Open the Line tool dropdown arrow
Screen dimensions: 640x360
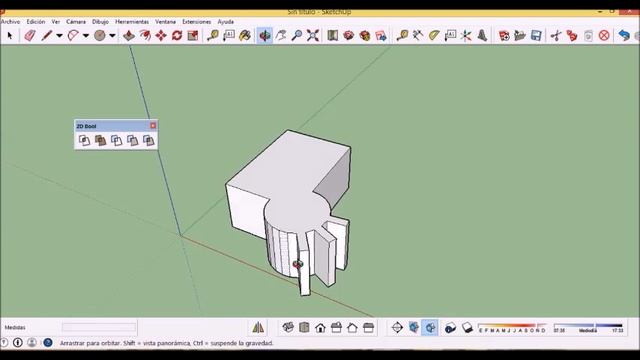click(x=59, y=36)
